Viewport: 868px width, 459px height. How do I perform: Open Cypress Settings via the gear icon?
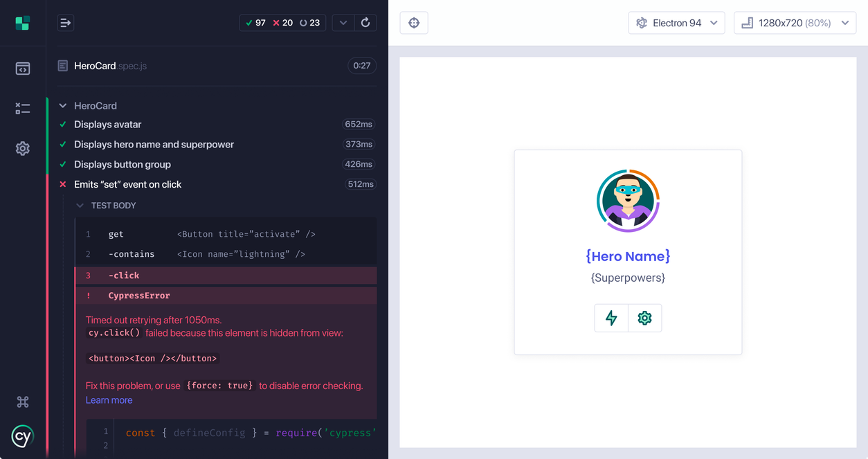pyautogui.click(x=23, y=148)
